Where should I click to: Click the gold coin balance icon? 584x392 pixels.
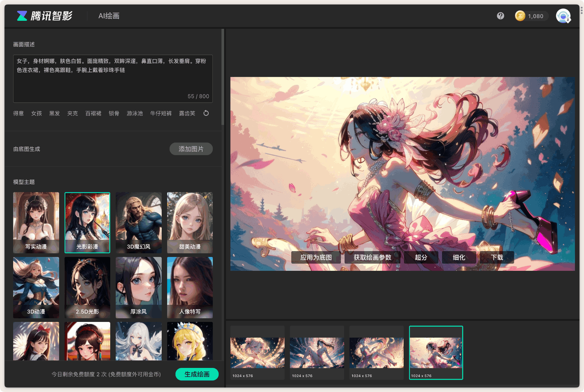pos(520,16)
